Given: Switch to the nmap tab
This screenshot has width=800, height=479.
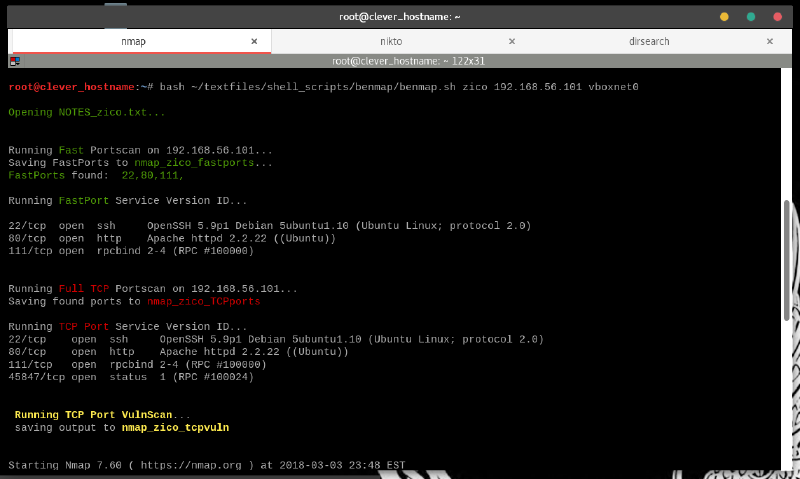Looking at the screenshot, I should pos(138,41).
